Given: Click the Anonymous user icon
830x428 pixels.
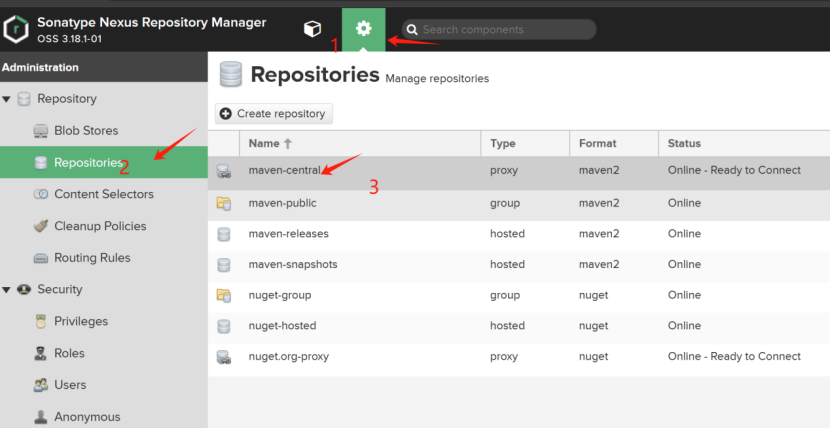Looking at the screenshot, I should (x=41, y=417).
